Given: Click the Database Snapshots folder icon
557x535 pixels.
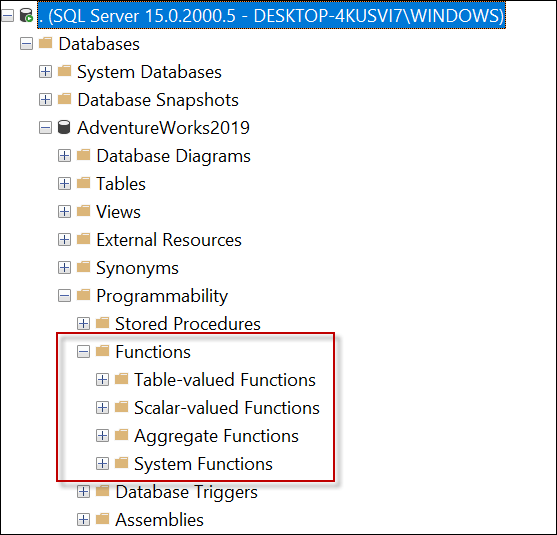Looking at the screenshot, I should coord(64,99).
